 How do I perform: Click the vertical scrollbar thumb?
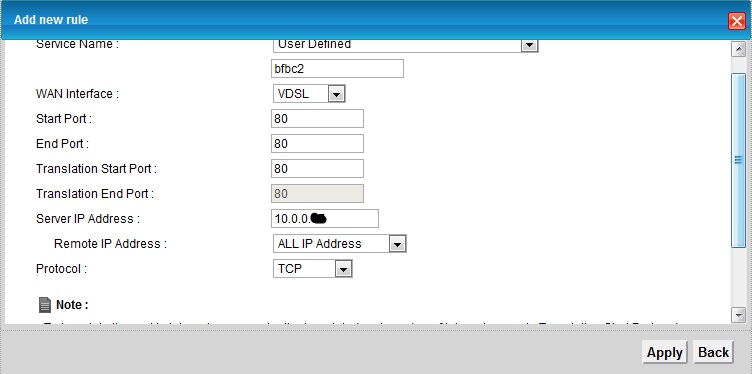[x=739, y=161]
